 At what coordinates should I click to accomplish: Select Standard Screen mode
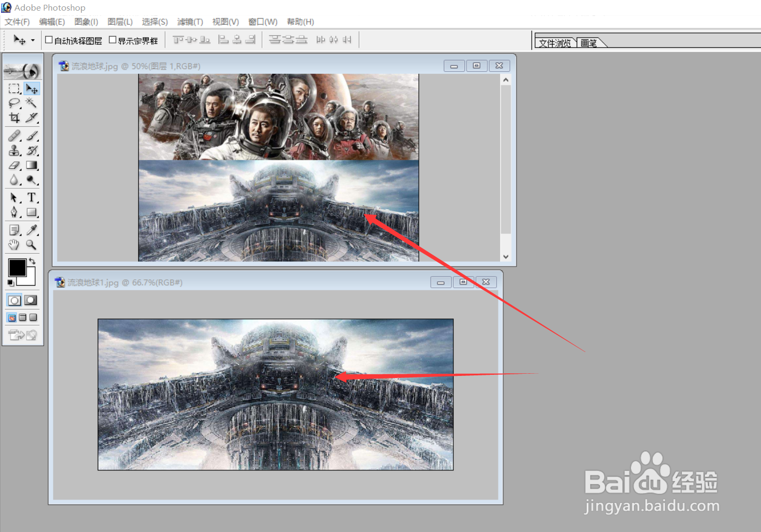12,318
